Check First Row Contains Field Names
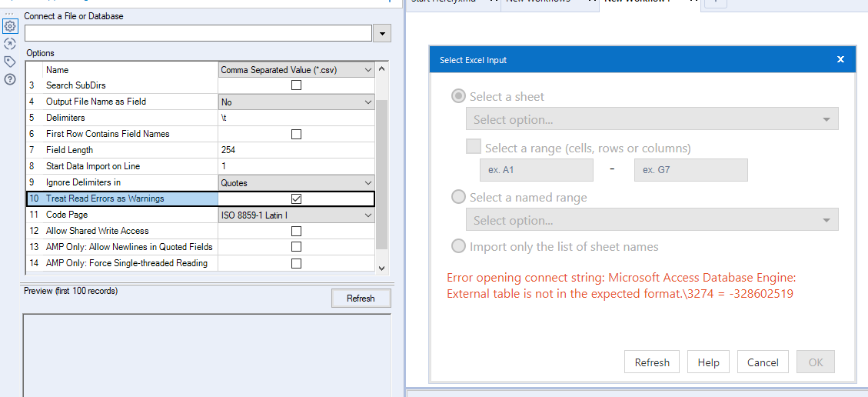The width and height of the screenshot is (868, 397). (x=296, y=134)
